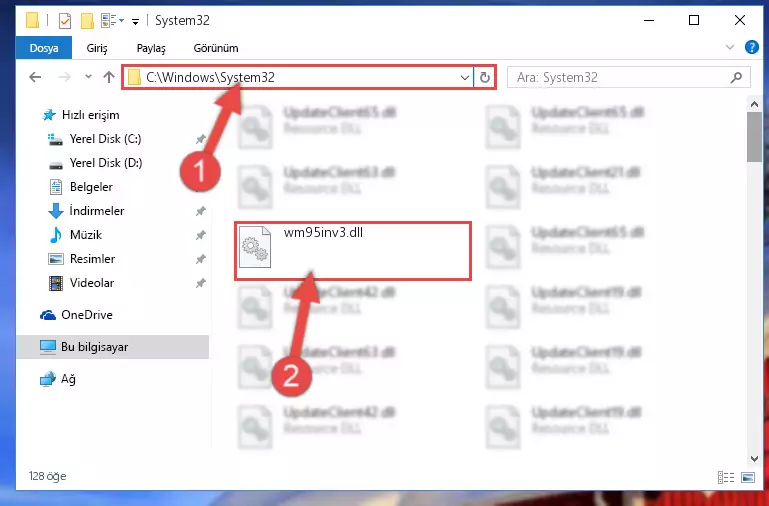769x506 pixels.
Task: Open Yerel Disk (C:) in sidebar
Action: pos(105,139)
